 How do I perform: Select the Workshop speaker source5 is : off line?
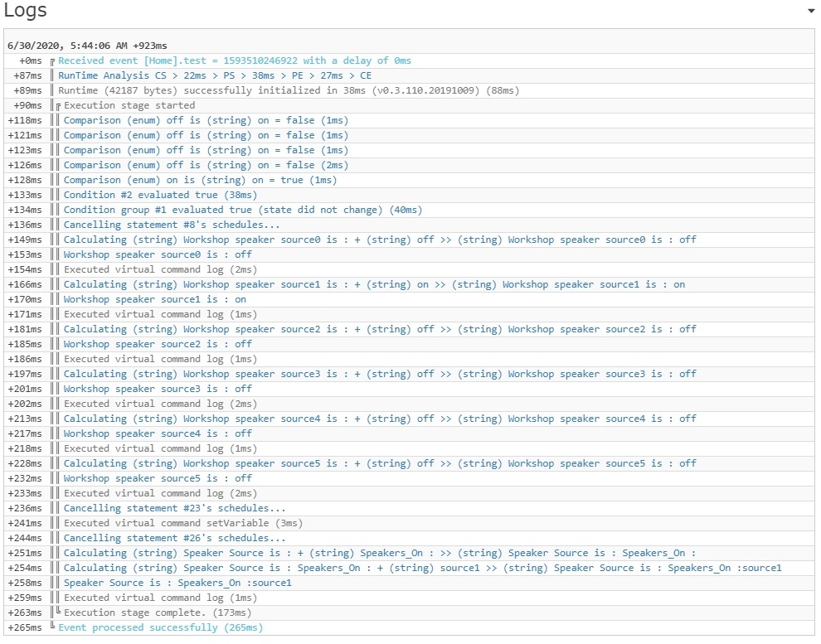tap(158, 479)
